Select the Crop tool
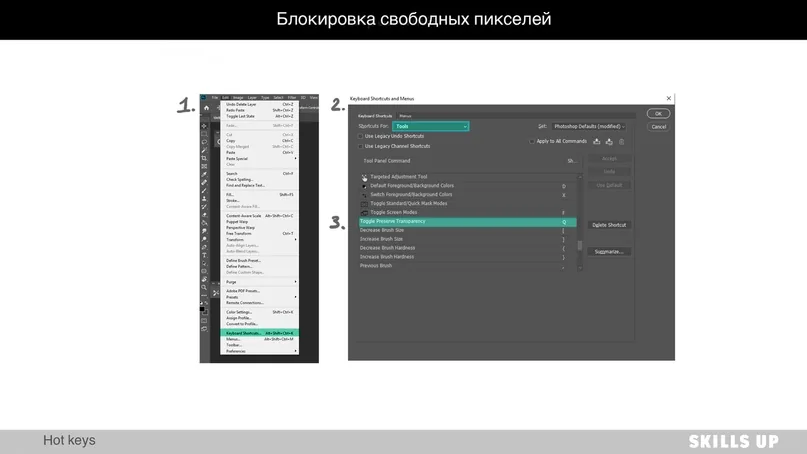The image size is (807, 454). 204,158
